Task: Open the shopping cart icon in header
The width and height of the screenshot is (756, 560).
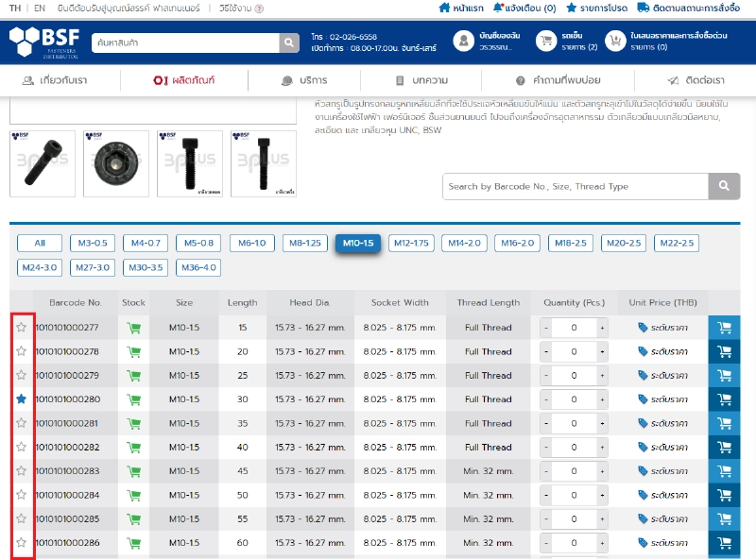Action: coord(545,41)
